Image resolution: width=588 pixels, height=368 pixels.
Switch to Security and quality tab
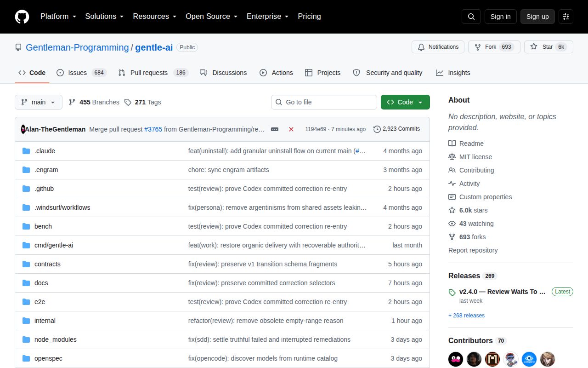pos(388,73)
